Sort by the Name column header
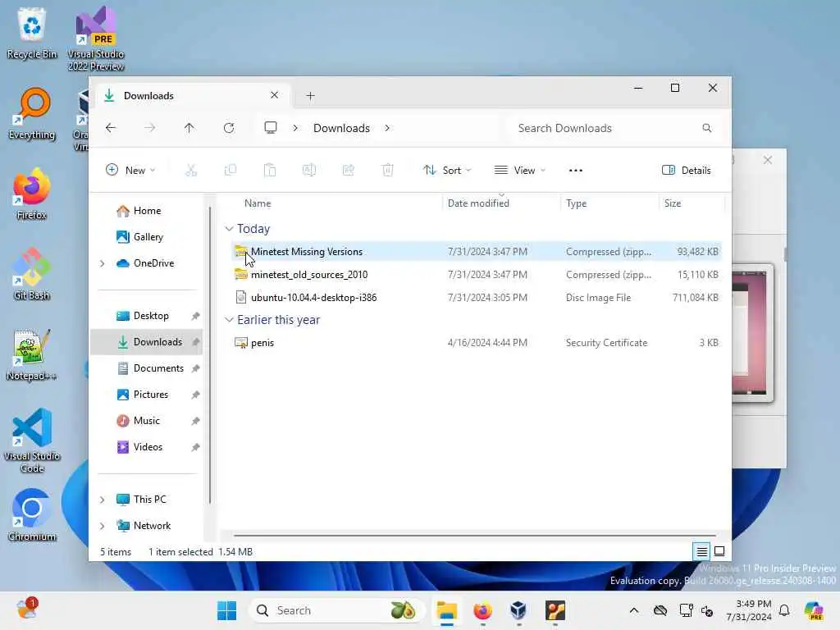Screen dimensions: 840x630 coord(258,203)
